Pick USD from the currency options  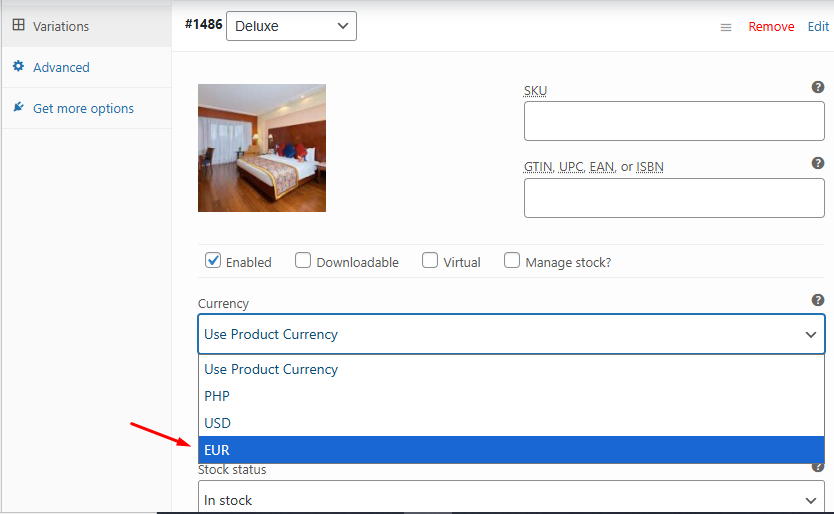click(x=217, y=423)
